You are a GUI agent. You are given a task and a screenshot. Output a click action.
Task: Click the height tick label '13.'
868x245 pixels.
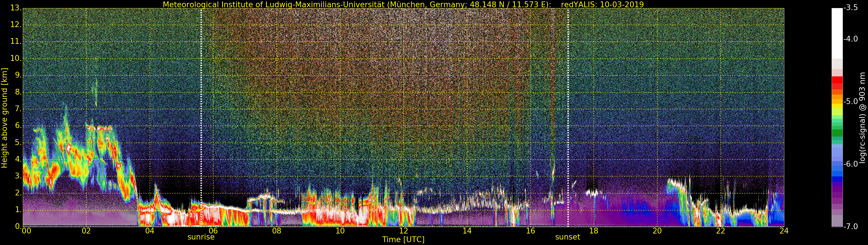point(16,8)
